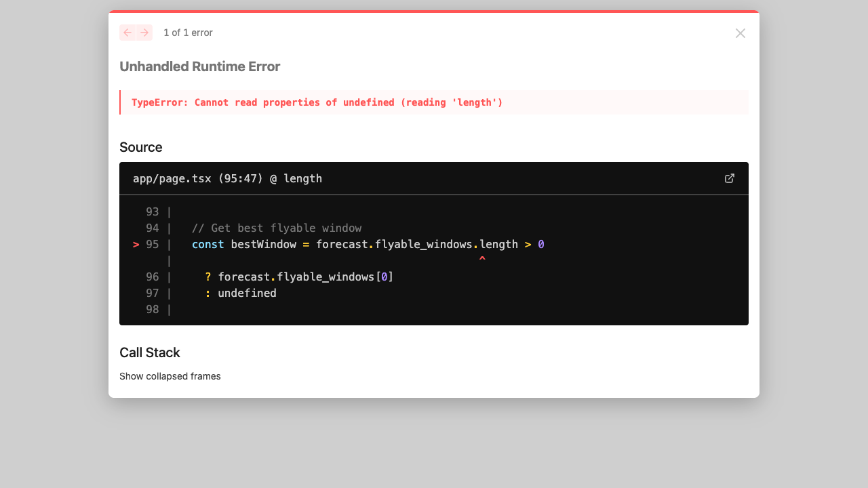Click the next error arrow button
This screenshot has height=488, width=868.
(144, 33)
